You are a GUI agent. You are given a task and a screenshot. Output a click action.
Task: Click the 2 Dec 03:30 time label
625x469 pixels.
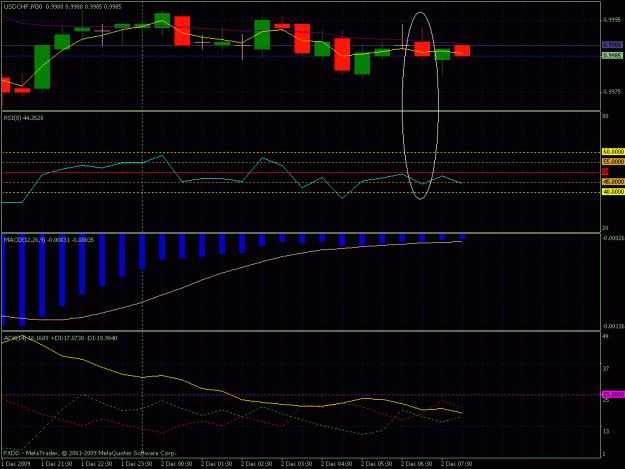click(297, 464)
